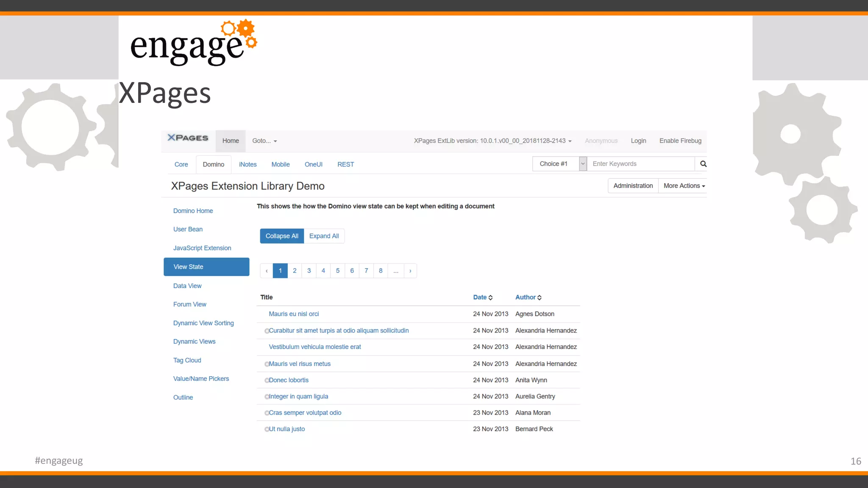
Task: Click author cell Anita Wynn
Action: click(x=531, y=380)
